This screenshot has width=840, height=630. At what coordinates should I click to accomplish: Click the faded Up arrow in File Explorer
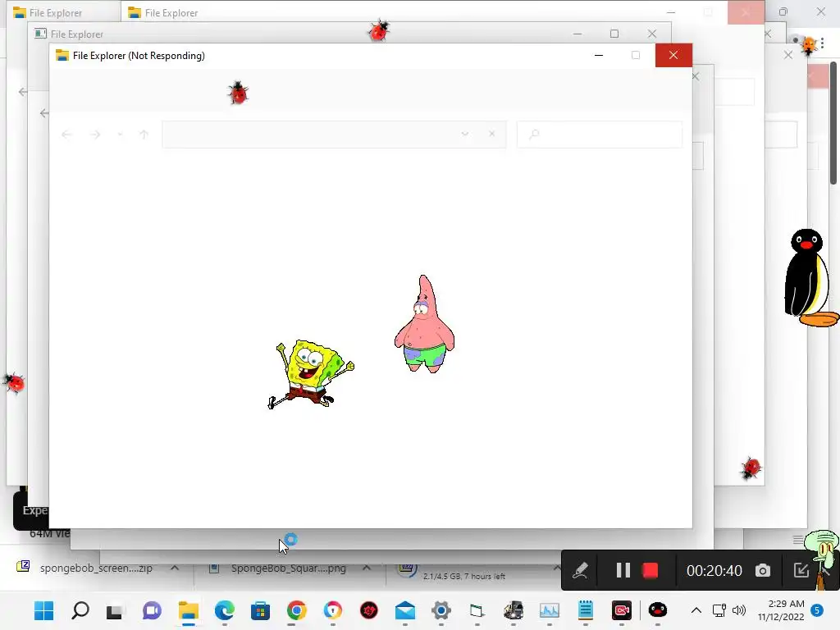(144, 135)
